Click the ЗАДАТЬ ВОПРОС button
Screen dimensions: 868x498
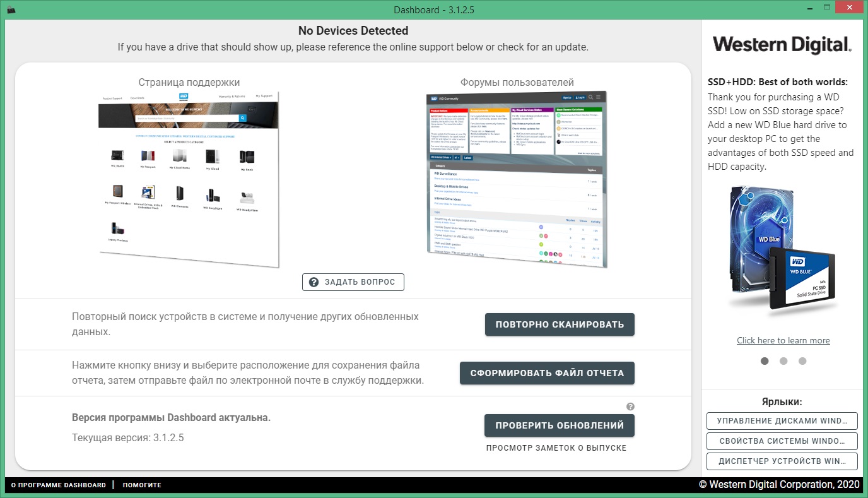pos(353,282)
